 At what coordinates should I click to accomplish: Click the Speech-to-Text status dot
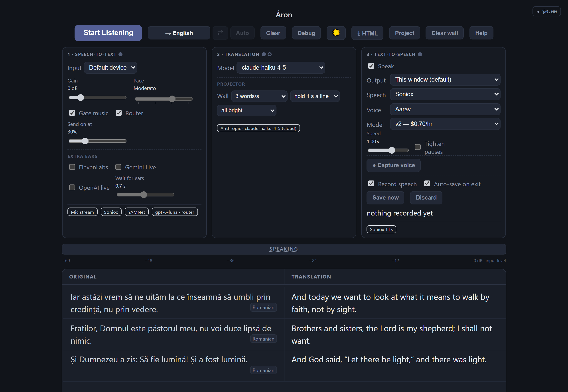[x=120, y=54]
